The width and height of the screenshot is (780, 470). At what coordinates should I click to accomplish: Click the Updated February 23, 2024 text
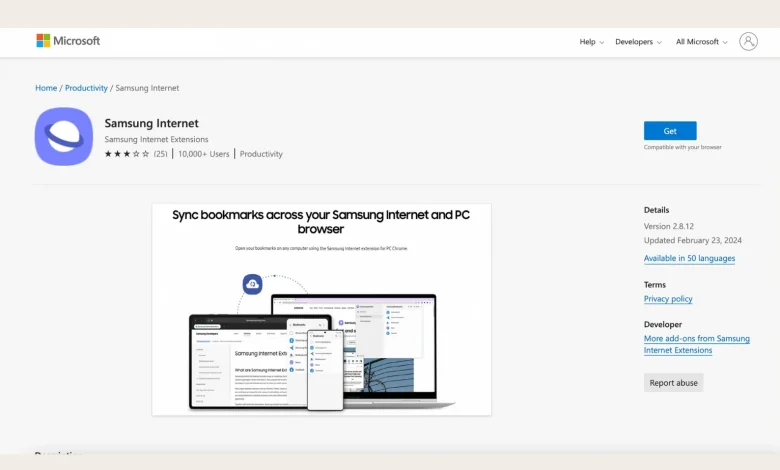click(692, 240)
